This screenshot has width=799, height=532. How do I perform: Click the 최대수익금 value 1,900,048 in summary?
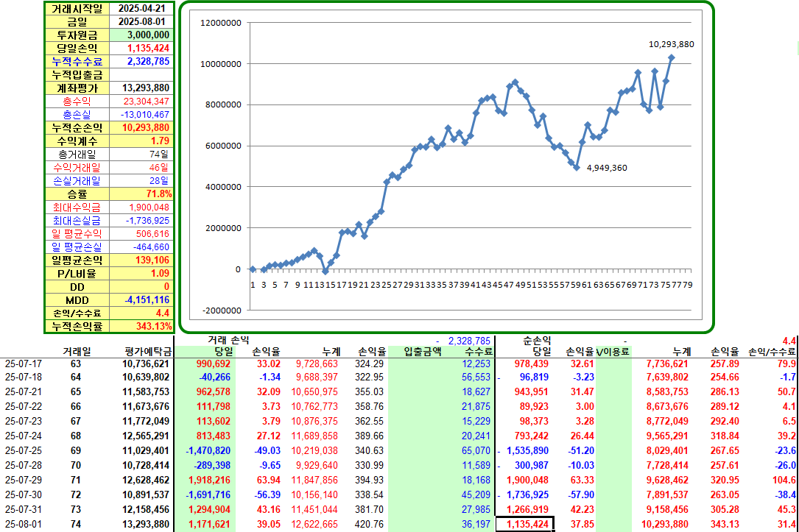click(x=141, y=208)
